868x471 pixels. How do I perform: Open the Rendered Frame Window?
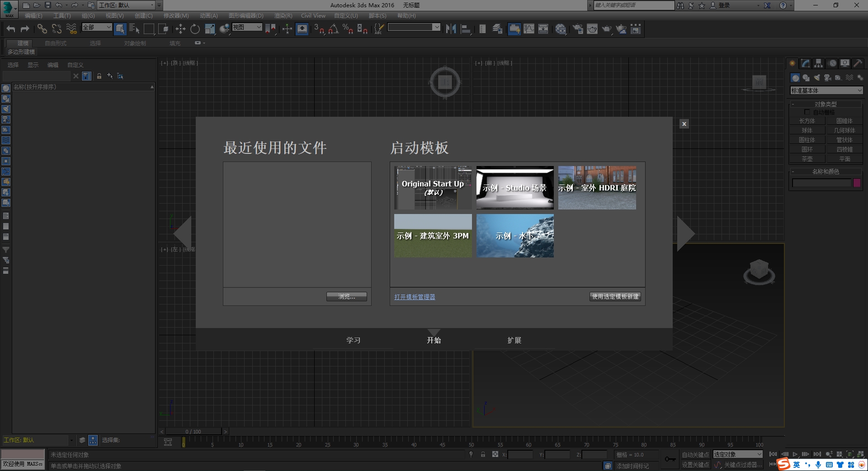point(592,29)
